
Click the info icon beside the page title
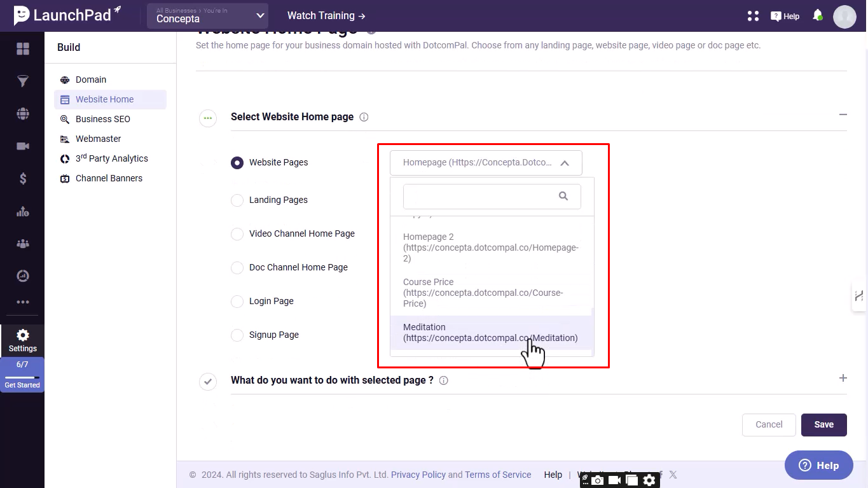371,29
